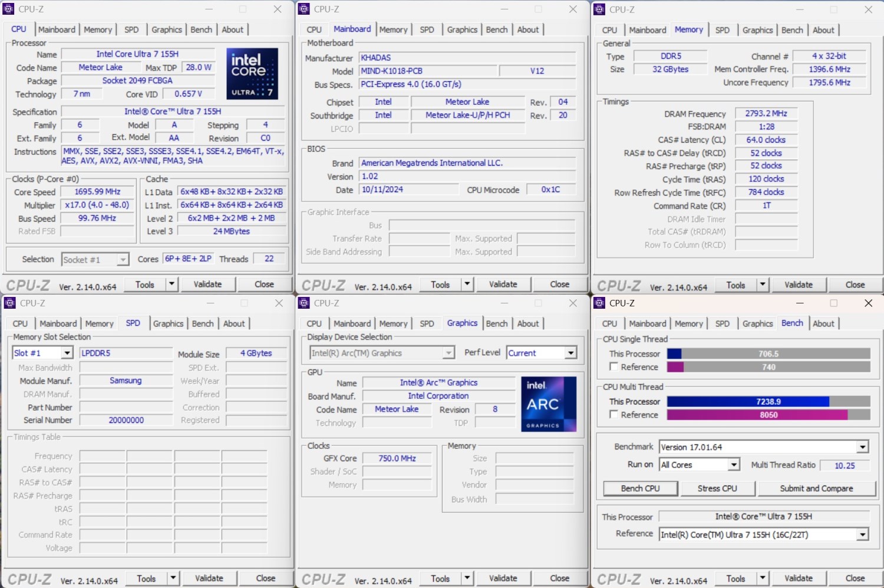Viewport: 884px width, 588px height.
Task: Click the Intel ARC Graphics logo
Action: point(548,404)
